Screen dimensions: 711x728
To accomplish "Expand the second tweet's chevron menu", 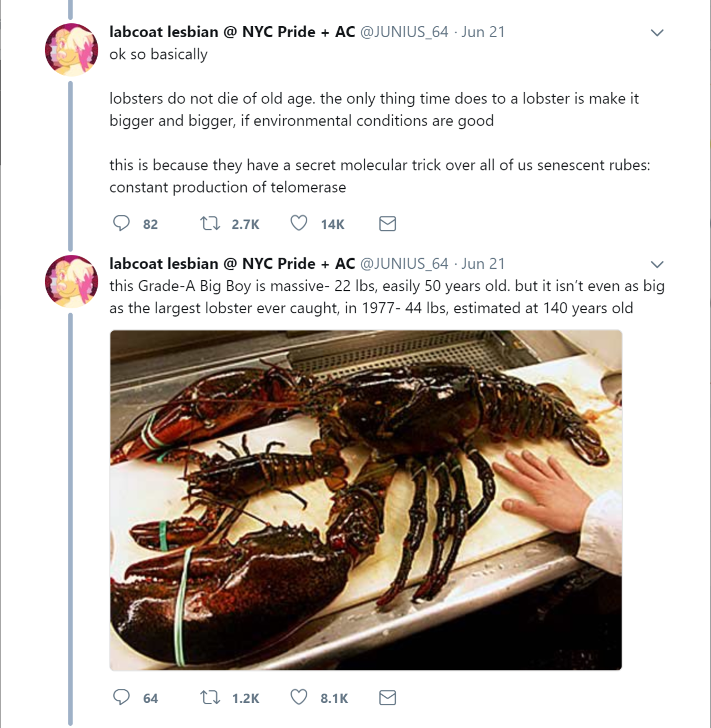I will [657, 264].
